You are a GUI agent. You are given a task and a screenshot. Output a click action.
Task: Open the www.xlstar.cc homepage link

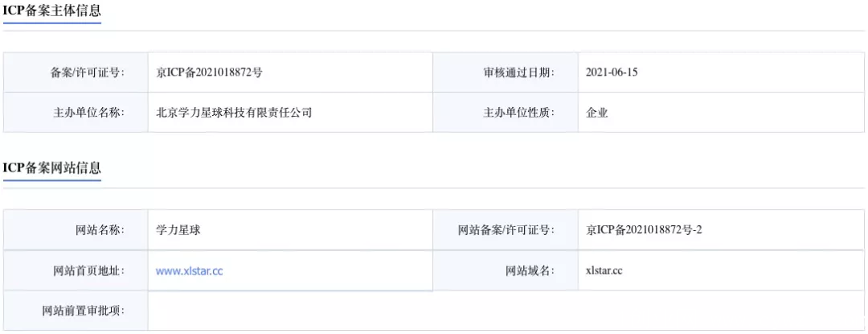click(x=190, y=271)
